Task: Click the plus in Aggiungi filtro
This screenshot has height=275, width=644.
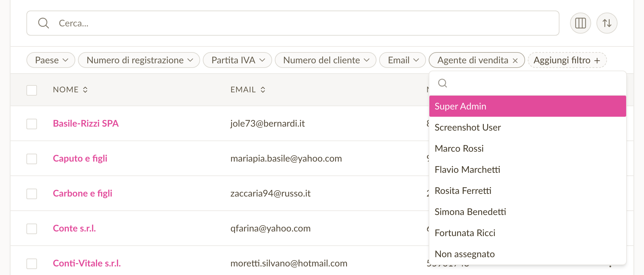Action: (597, 60)
